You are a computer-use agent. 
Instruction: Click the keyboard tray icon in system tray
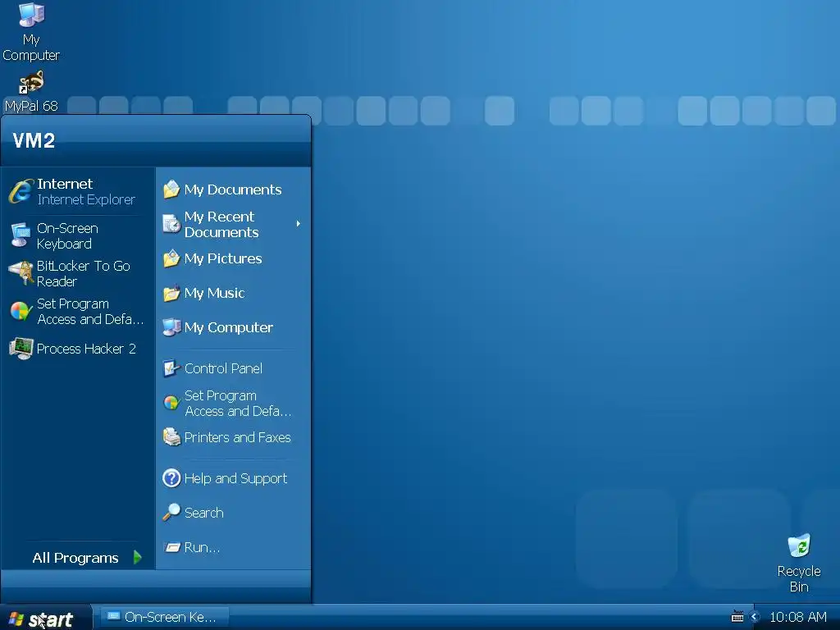[x=737, y=617]
